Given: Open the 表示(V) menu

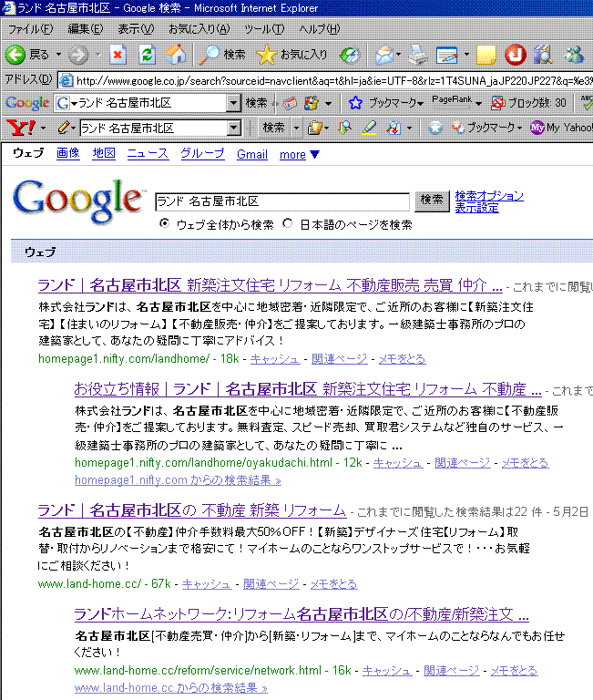Looking at the screenshot, I should point(136,29).
